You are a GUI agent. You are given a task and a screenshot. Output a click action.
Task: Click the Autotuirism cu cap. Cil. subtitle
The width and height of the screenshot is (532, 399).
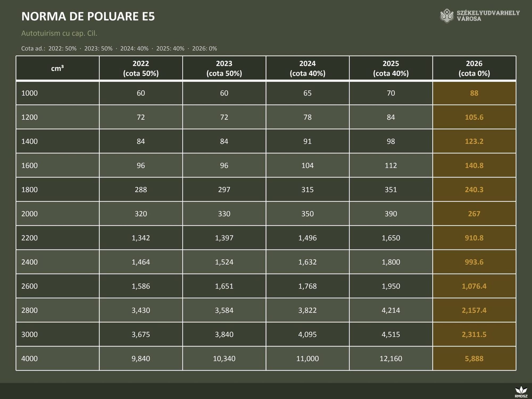pos(59,33)
